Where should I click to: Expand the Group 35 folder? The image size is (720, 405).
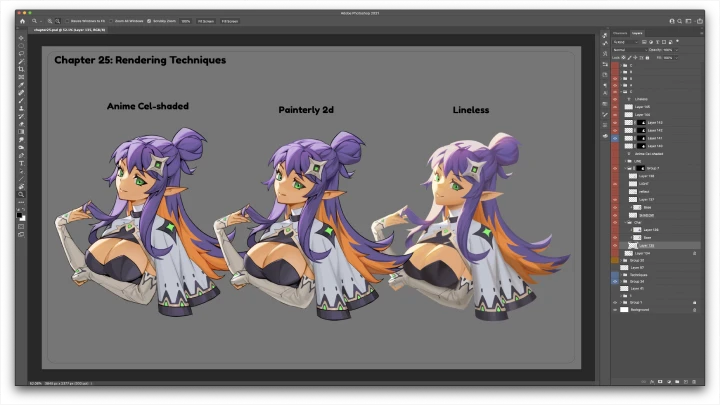coord(621,260)
